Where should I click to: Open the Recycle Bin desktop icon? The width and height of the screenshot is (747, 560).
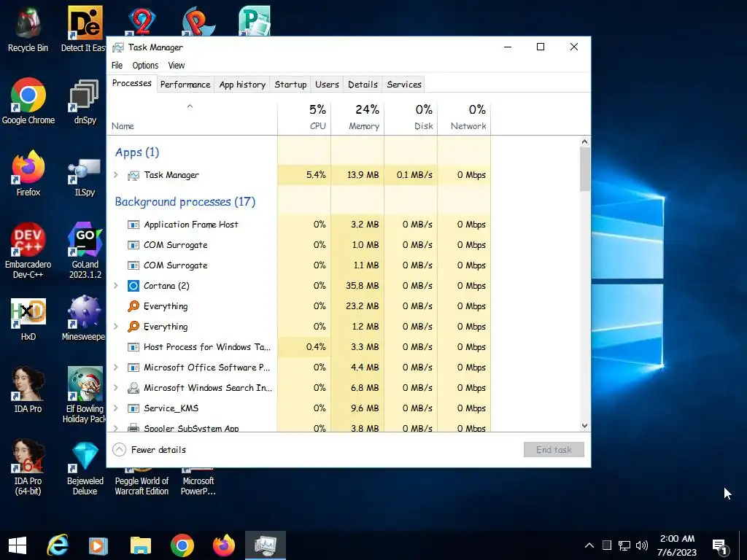(28, 28)
